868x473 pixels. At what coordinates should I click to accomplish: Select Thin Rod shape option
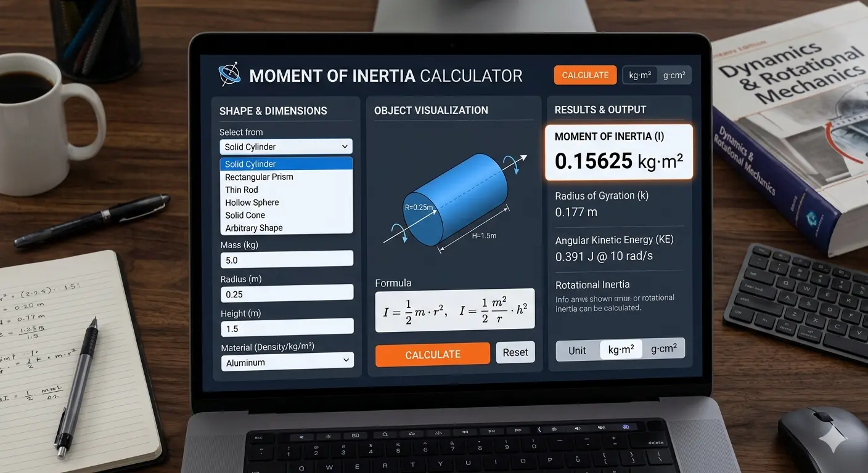pyautogui.click(x=242, y=190)
